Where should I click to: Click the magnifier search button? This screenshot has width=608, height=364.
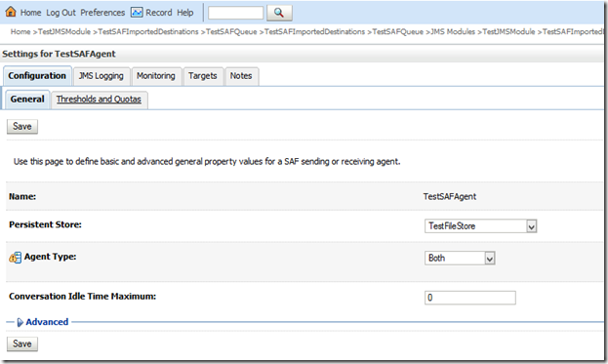coord(279,13)
